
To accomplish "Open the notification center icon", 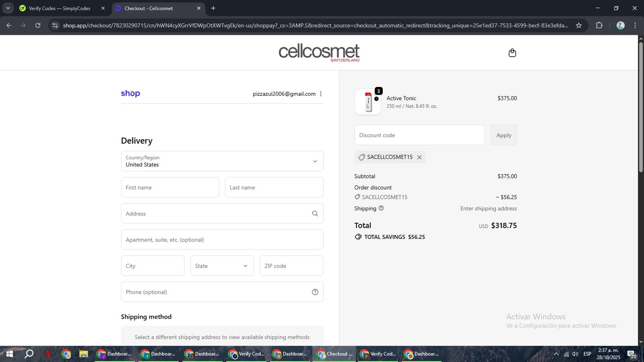I will pos(632,354).
